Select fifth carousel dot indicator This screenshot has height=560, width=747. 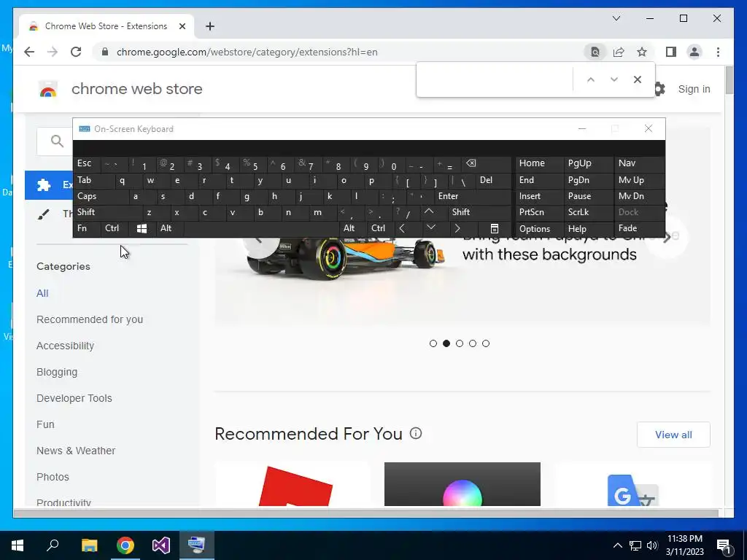(485, 343)
